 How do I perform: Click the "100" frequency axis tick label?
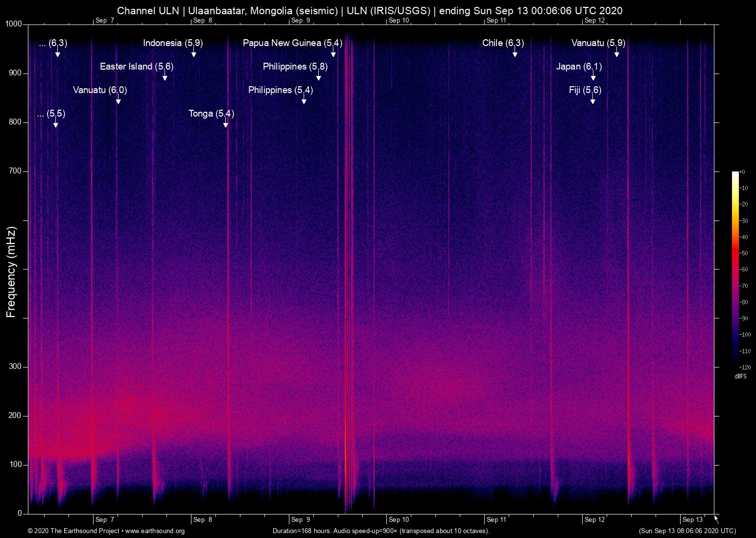tap(16, 465)
